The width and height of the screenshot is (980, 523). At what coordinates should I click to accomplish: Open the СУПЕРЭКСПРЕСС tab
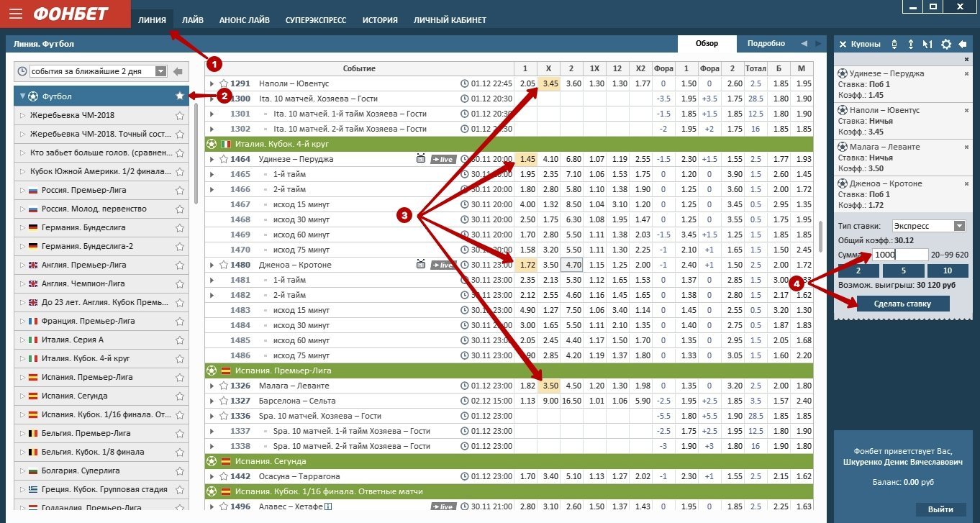(315, 20)
